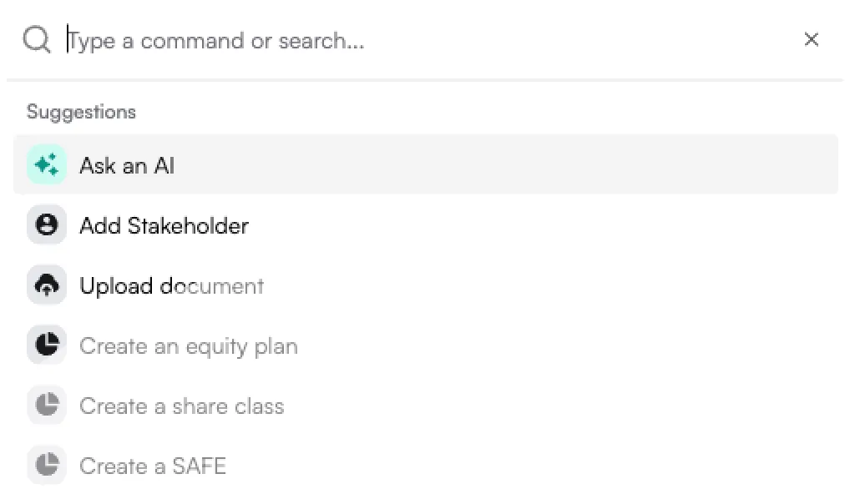Run Create an equity plan command

tap(188, 345)
